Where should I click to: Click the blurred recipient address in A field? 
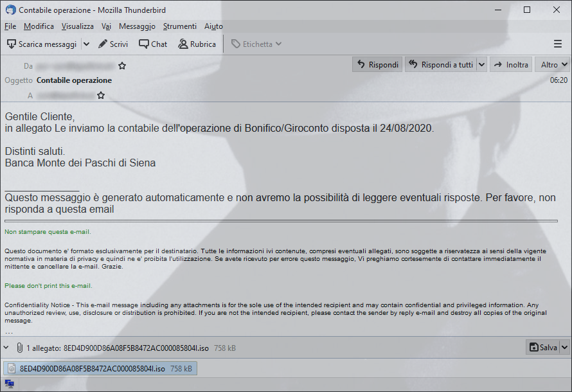[66, 96]
